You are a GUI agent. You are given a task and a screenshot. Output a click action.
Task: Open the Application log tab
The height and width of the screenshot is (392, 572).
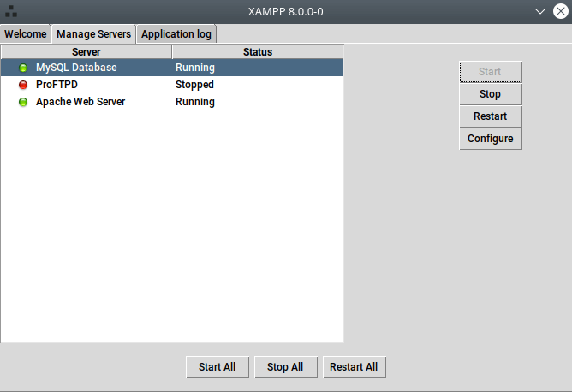tap(176, 34)
